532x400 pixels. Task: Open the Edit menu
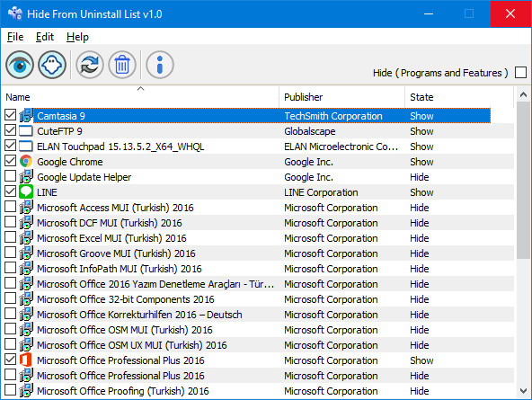(45, 37)
